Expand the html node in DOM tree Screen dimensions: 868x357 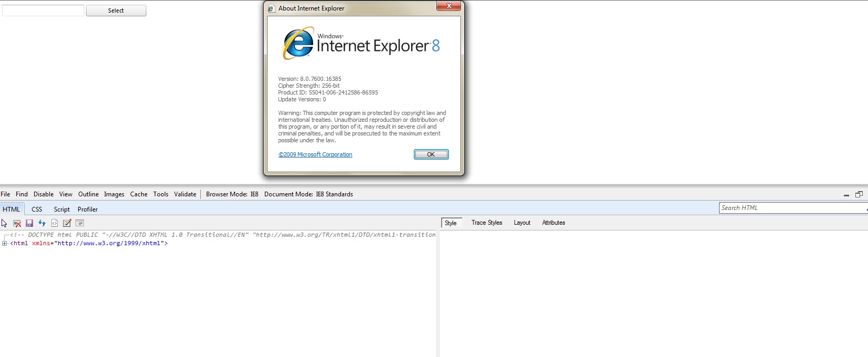tap(4, 243)
